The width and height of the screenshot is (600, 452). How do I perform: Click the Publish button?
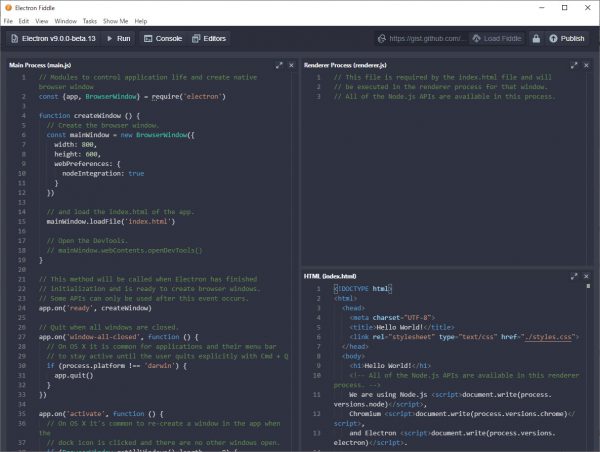tap(567, 39)
